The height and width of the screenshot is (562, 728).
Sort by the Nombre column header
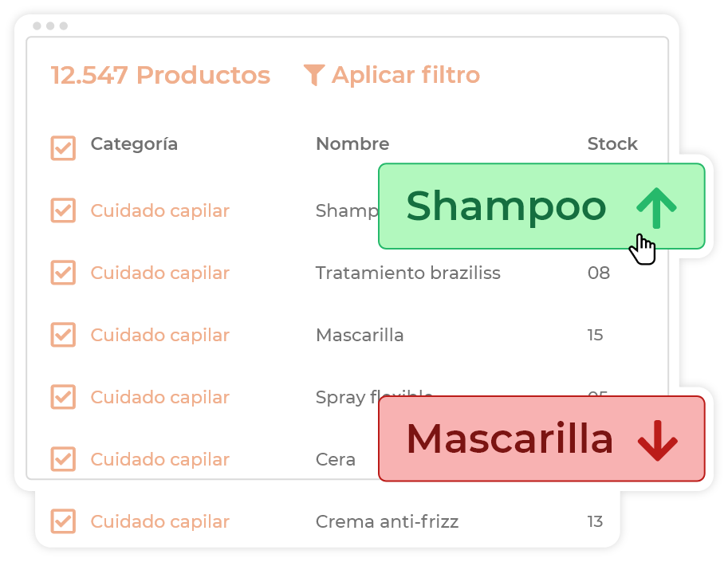[x=352, y=144]
